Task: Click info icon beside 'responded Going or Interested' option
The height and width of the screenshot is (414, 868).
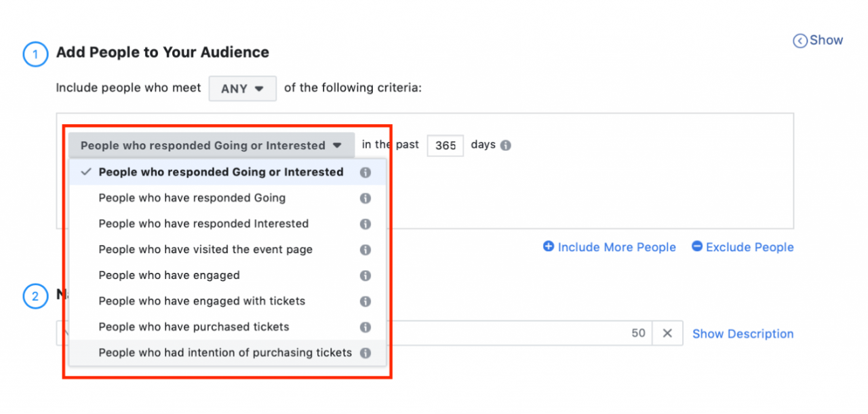Action: tap(365, 172)
